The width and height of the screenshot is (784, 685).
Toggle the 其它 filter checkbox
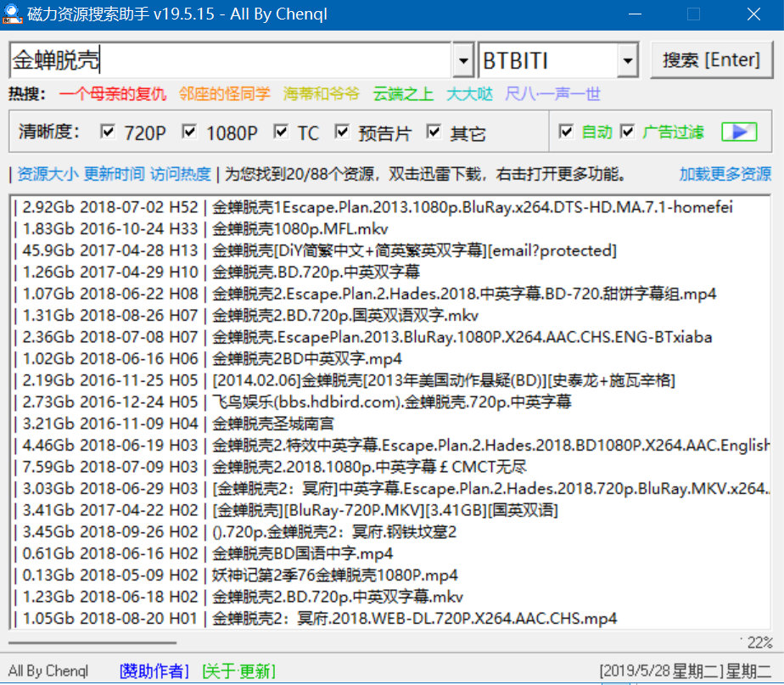434,132
